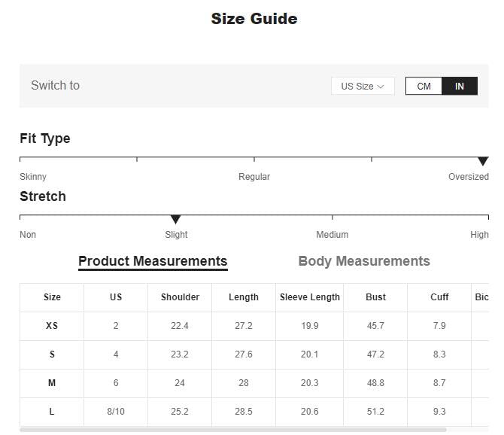The height and width of the screenshot is (435, 504).
Task: Click the horizontal table scrollbar
Action: point(233,430)
